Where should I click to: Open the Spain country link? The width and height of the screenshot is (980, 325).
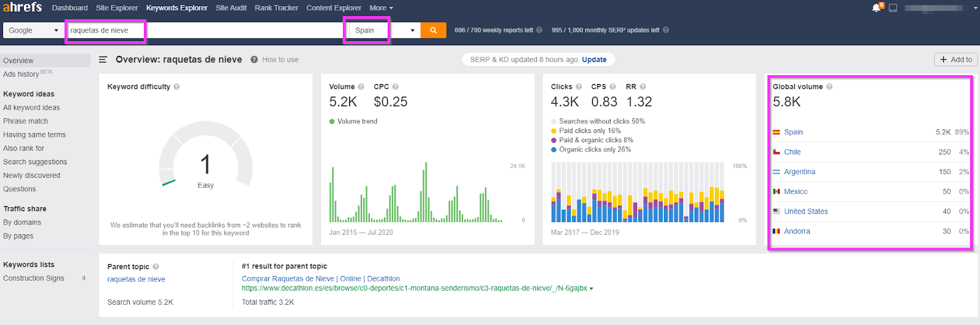(793, 132)
